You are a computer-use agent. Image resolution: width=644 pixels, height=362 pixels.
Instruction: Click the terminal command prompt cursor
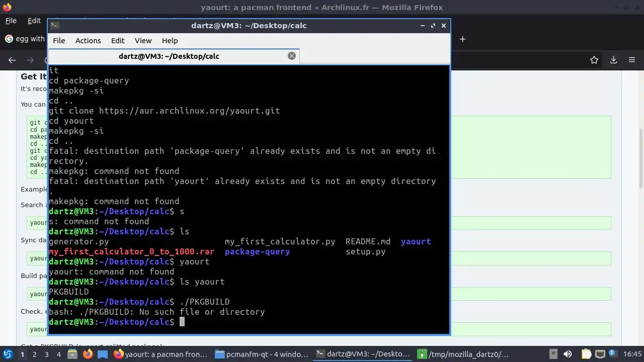click(x=182, y=322)
